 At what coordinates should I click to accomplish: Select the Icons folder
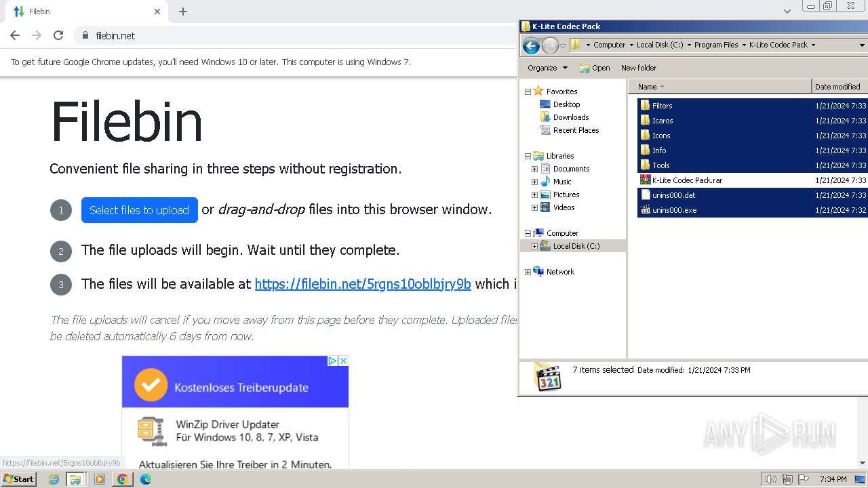(752, 136)
